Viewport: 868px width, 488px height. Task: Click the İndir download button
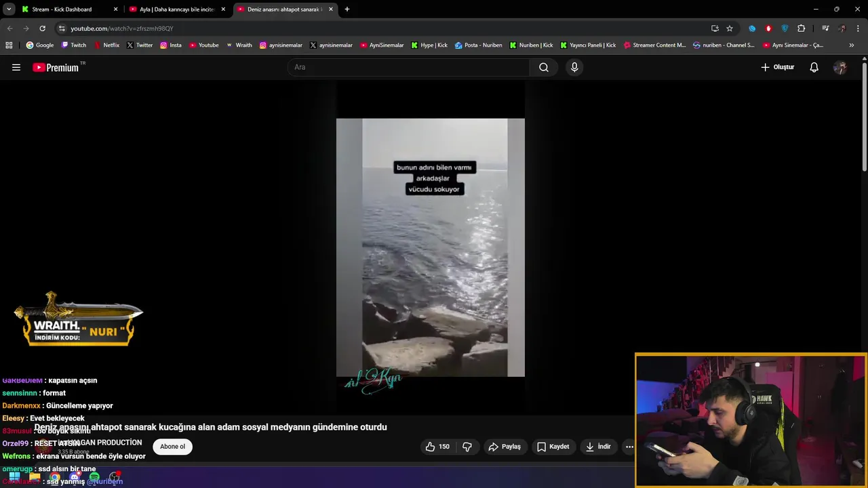tap(599, 447)
